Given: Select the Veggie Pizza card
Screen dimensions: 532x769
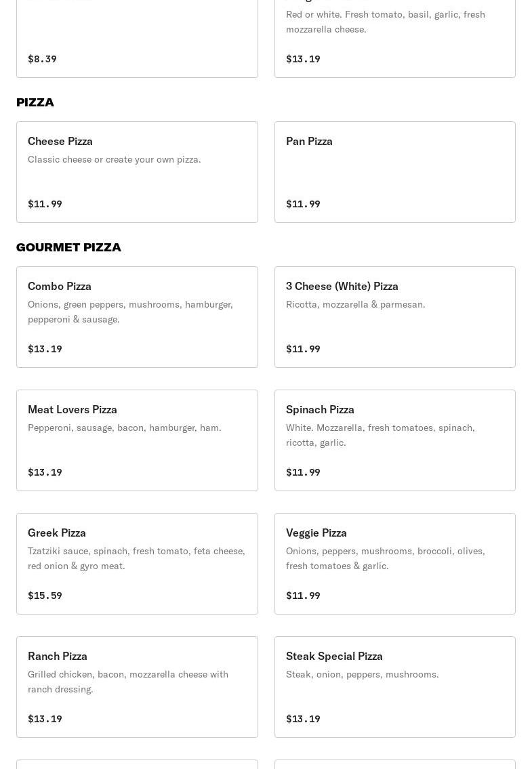Looking at the screenshot, I should tap(394, 564).
